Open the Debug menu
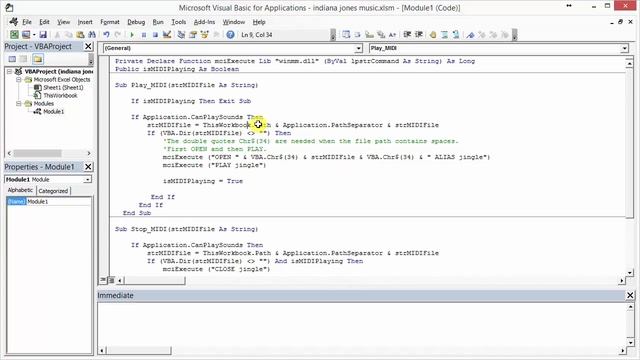 136,22
